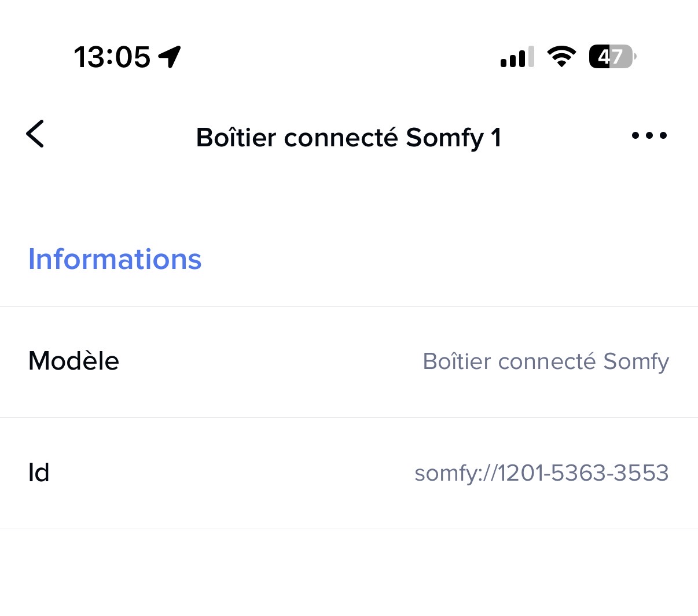Tap the location arrow in status bar

point(170,57)
